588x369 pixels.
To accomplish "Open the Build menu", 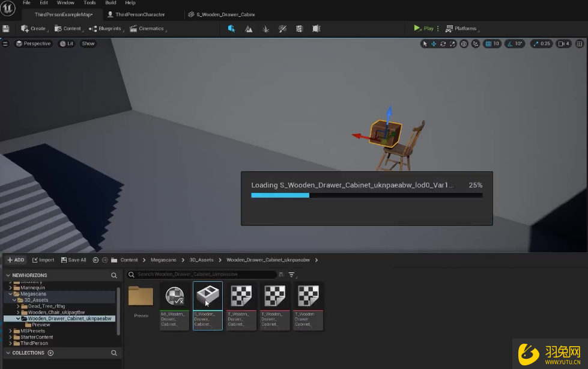I will pyautogui.click(x=111, y=3).
